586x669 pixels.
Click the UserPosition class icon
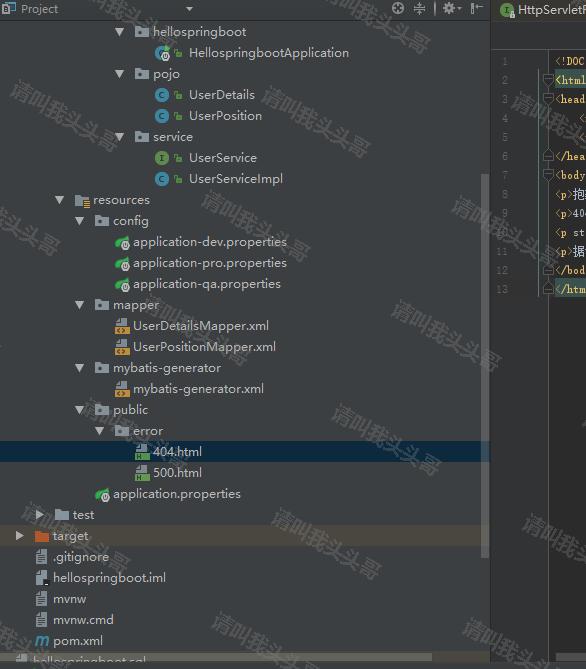click(x=162, y=116)
